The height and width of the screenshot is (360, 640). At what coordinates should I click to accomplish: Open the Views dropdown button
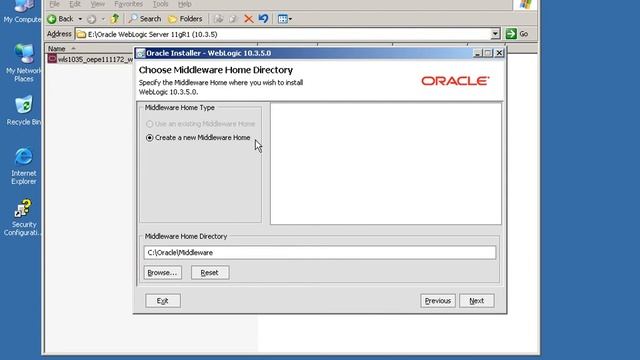click(284, 19)
